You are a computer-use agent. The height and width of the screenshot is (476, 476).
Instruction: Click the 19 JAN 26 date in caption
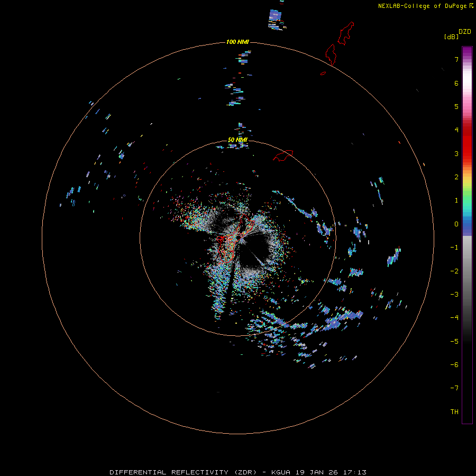(317, 472)
